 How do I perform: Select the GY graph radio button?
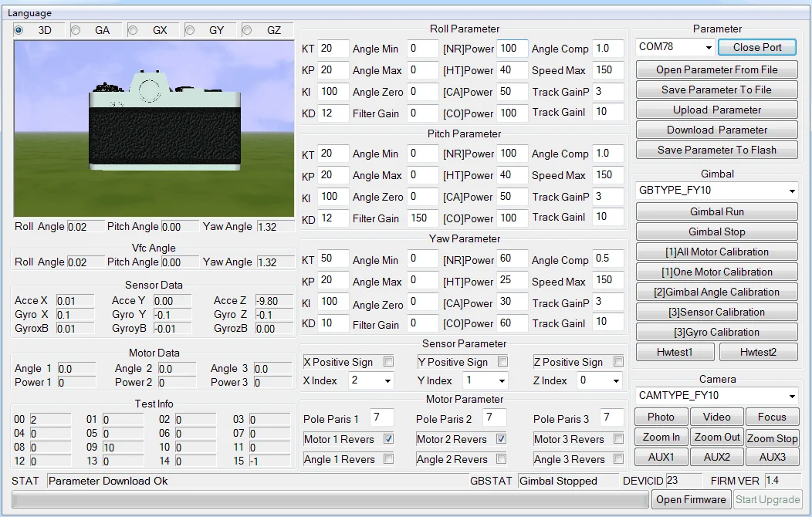click(190, 30)
